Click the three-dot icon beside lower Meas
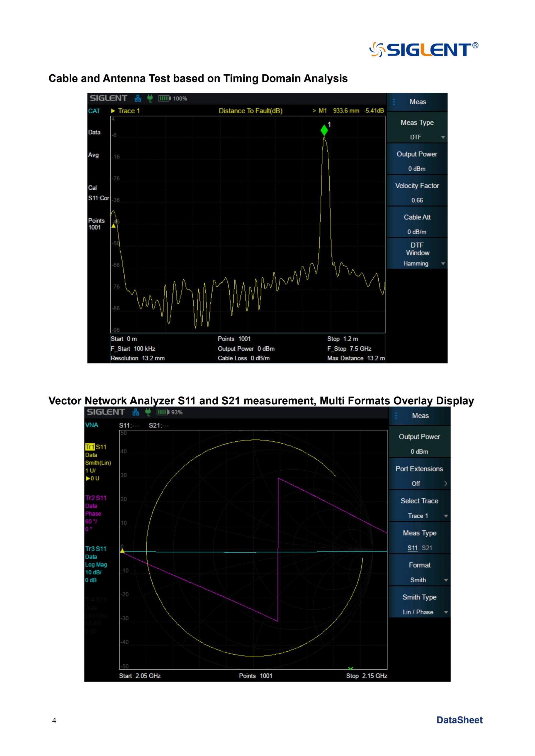535x756 pixels. coord(396,416)
